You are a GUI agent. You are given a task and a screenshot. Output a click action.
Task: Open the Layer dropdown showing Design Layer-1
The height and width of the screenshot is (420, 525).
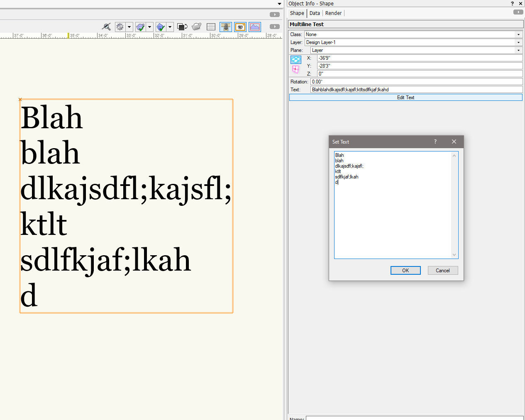tap(413, 42)
